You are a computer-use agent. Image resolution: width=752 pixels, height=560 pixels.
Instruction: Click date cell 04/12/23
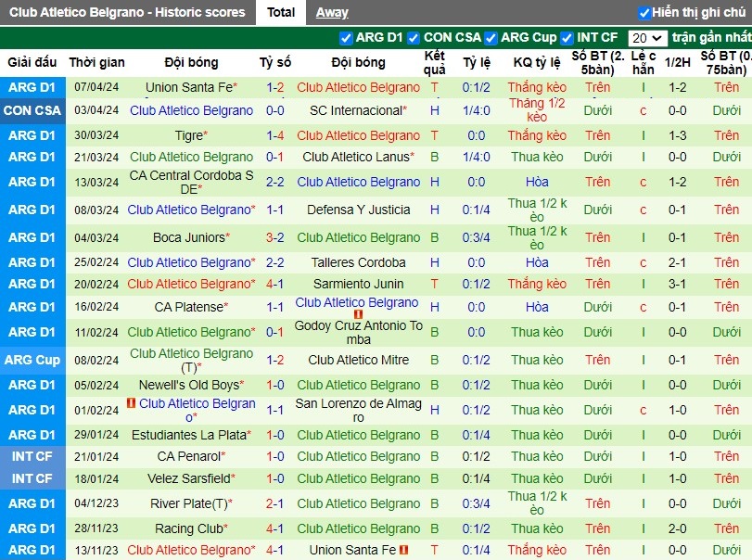[x=96, y=503]
